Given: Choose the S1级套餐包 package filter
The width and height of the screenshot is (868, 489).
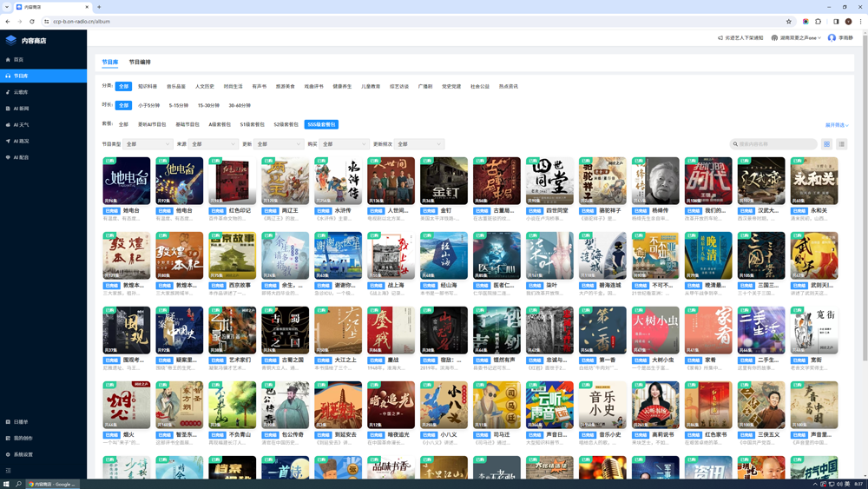Looking at the screenshot, I should [x=252, y=124].
